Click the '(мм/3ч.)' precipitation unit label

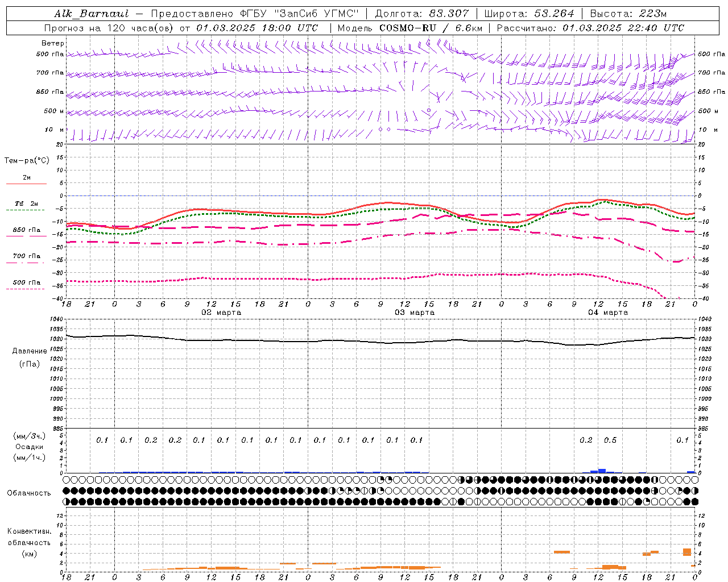(x=29, y=436)
